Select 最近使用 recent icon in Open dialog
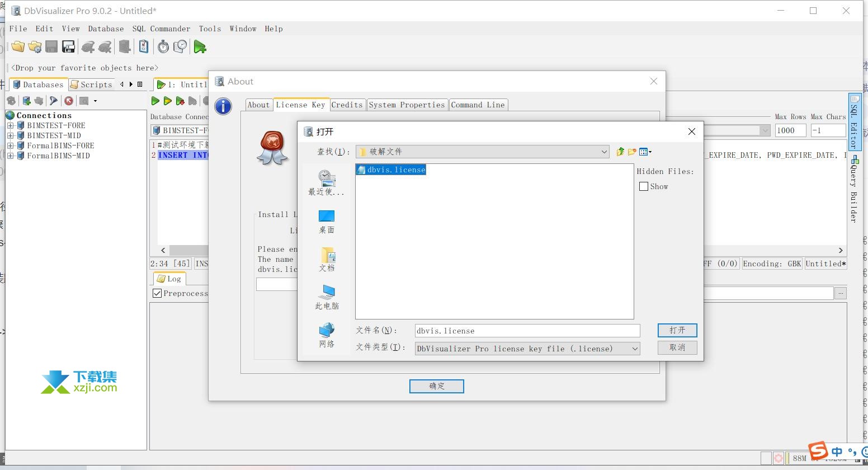868x470 pixels. coord(327,183)
